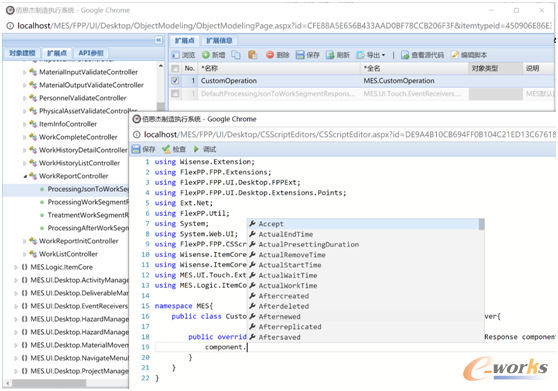Collapse the WorkReportController node
The image size is (558, 391).
tap(25, 176)
